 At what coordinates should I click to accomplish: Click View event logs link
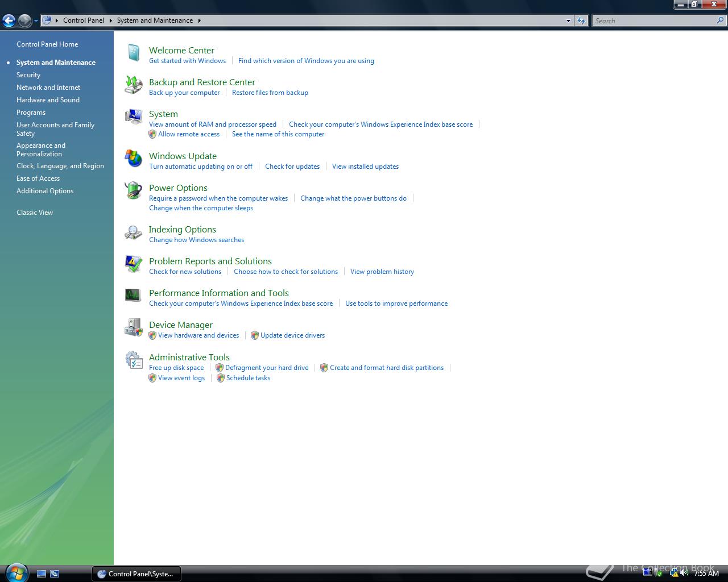click(181, 378)
